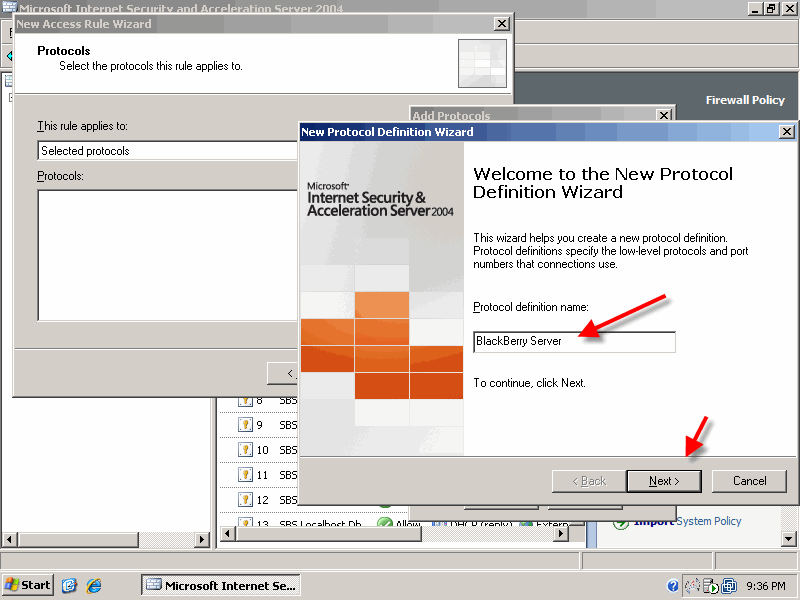Click the rule 11 key icon

tap(245, 474)
